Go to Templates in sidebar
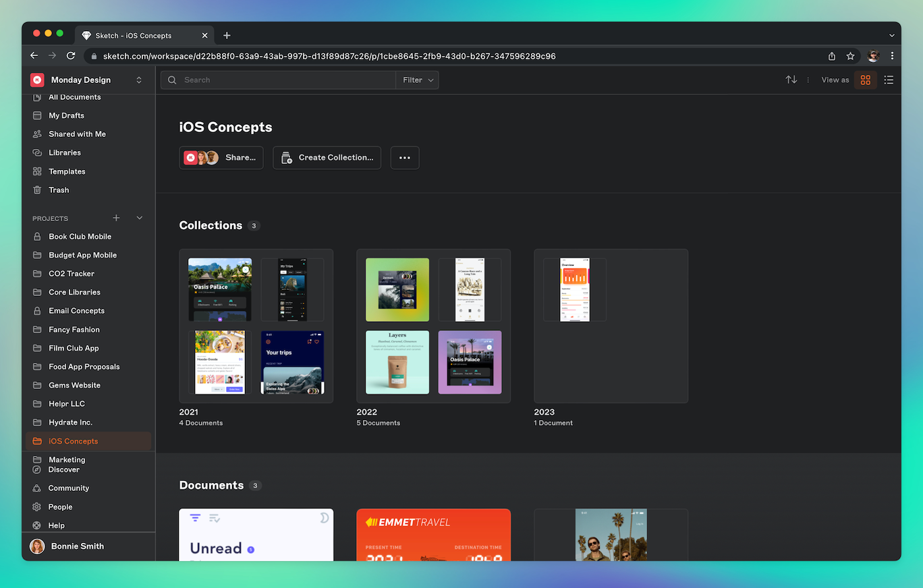923x588 pixels. (67, 171)
